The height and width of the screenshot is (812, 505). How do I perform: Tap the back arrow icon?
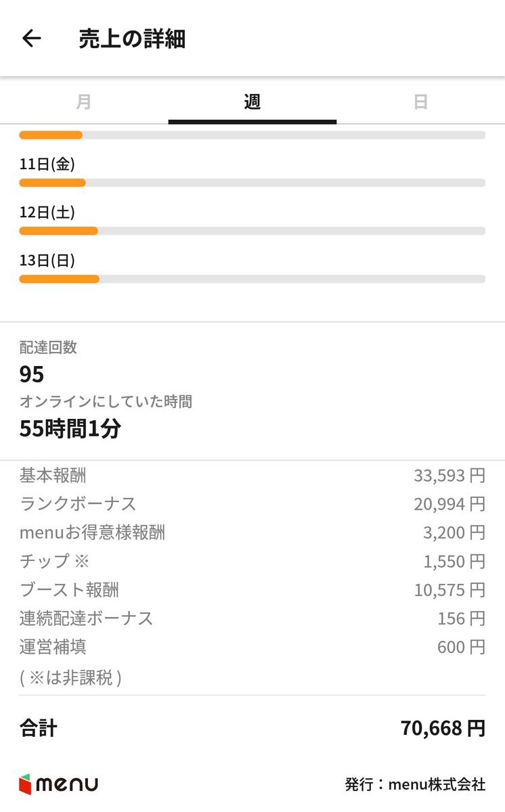[x=32, y=39]
